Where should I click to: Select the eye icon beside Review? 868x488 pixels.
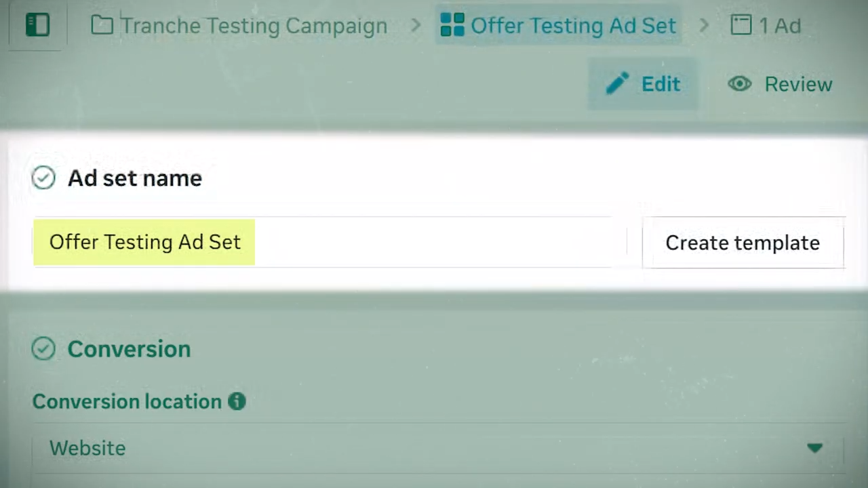[x=740, y=83]
